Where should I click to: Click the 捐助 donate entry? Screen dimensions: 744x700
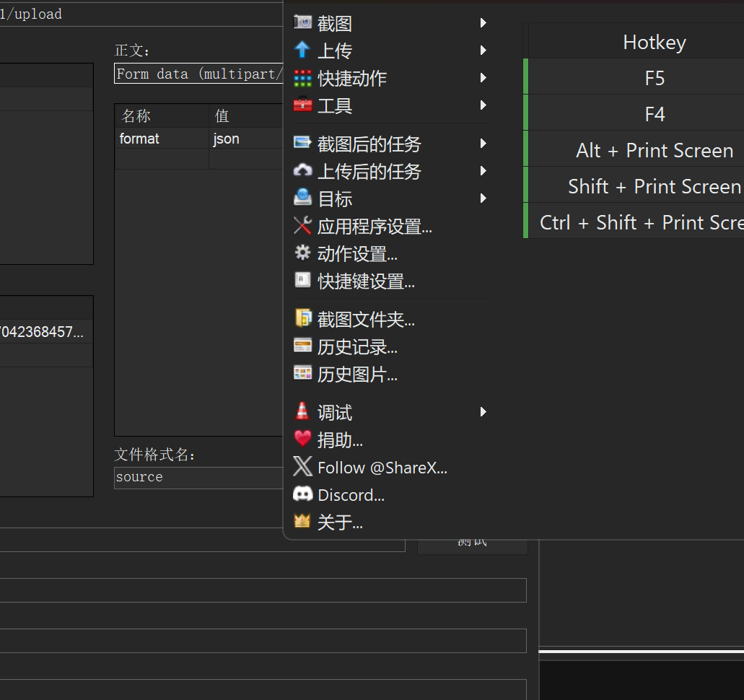pyautogui.click(x=340, y=440)
